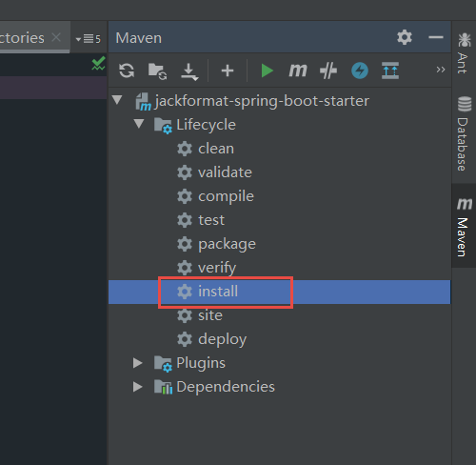
Task: Show more toolbar actions chevrons
Action: tap(441, 70)
